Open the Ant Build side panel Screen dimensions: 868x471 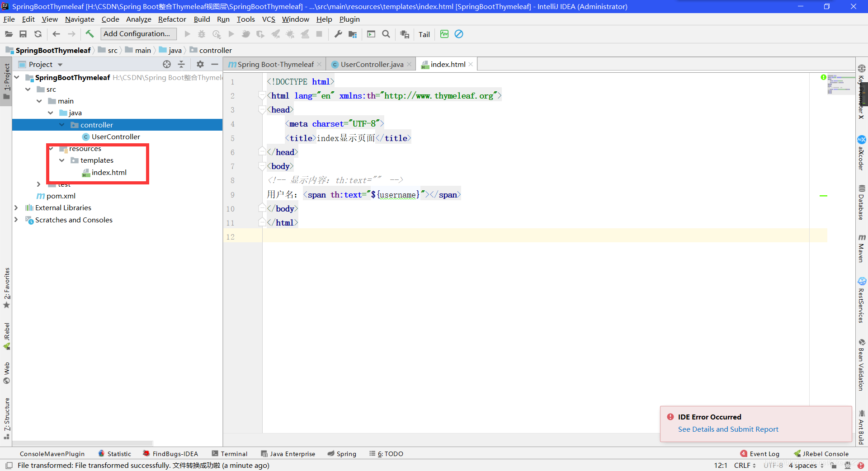862,427
